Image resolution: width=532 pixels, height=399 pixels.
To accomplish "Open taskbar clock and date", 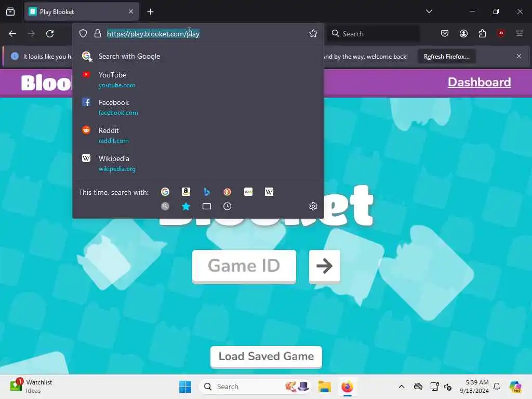I will pyautogui.click(x=474, y=387).
